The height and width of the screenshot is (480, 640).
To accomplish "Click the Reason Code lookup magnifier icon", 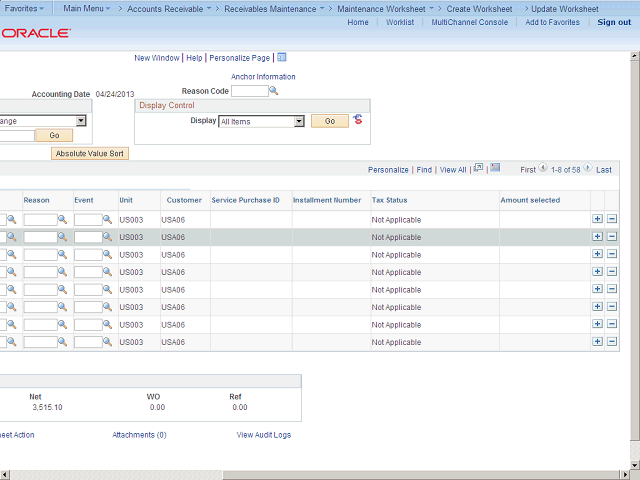I will [274, 91].
